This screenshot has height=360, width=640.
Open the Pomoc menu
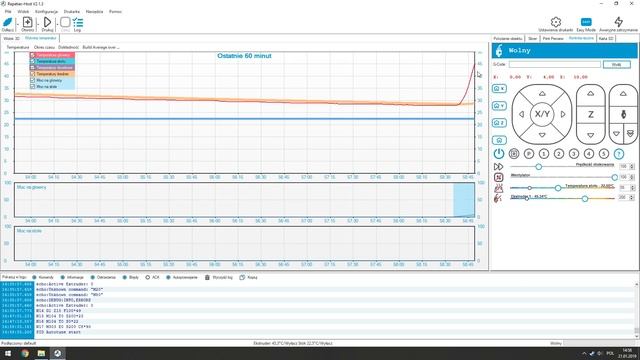click(x=115, y=11)
